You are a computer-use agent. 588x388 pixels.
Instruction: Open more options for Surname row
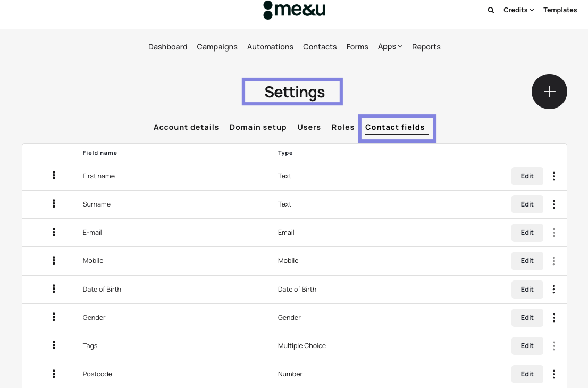click(x=554, y=204)
